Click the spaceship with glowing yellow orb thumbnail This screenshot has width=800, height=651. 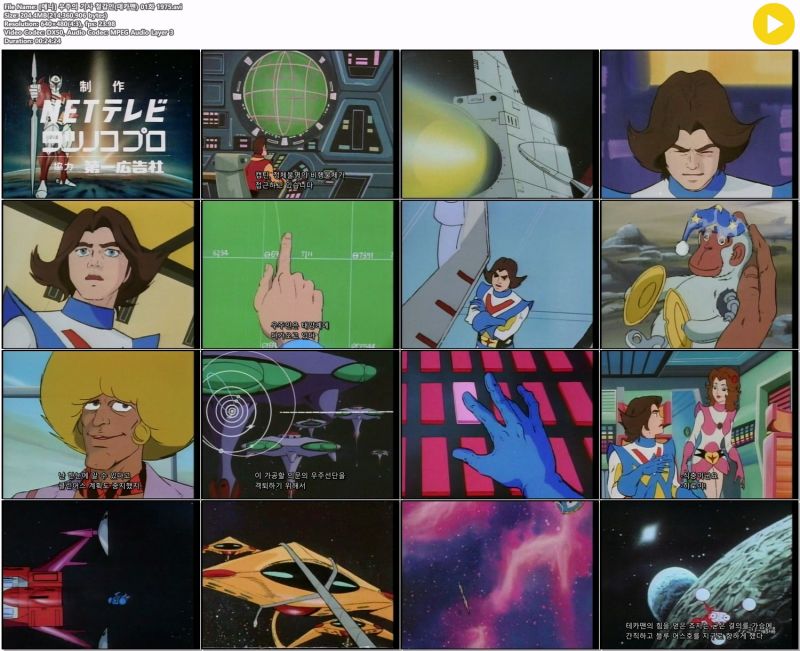[498, 124]
